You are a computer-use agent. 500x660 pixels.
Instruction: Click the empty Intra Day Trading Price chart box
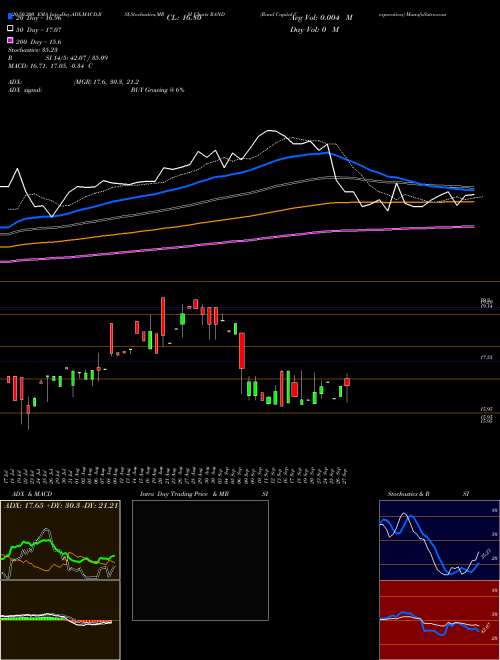[x=200, y=560]
